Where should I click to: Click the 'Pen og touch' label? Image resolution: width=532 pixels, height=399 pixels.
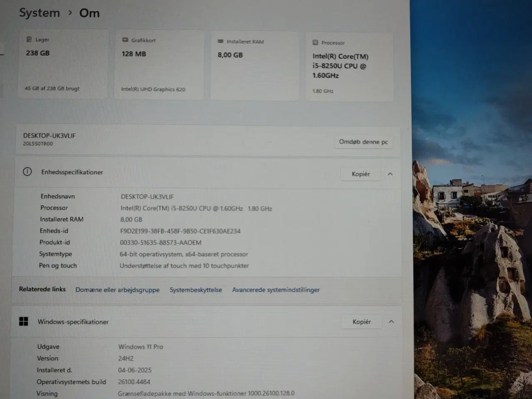(58, 266)
